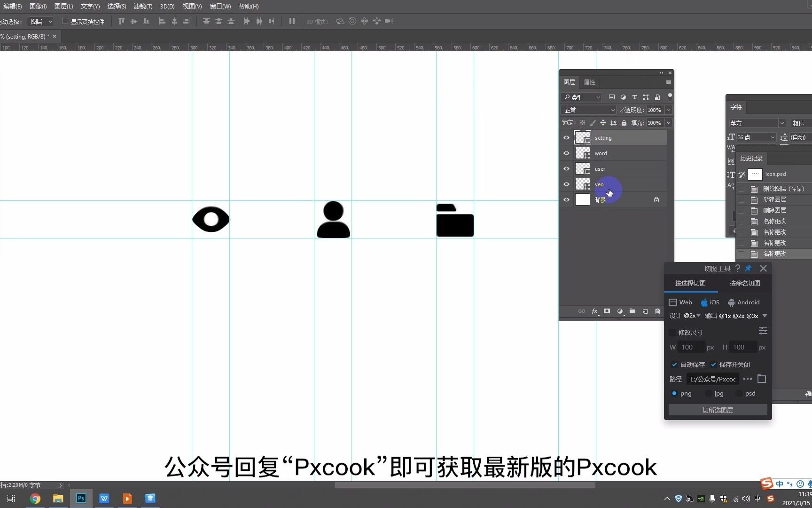Image resolution: width=812 pixels, height=508 pixels.
Task: Align top edges in options bar
Action: pos(122,21)
